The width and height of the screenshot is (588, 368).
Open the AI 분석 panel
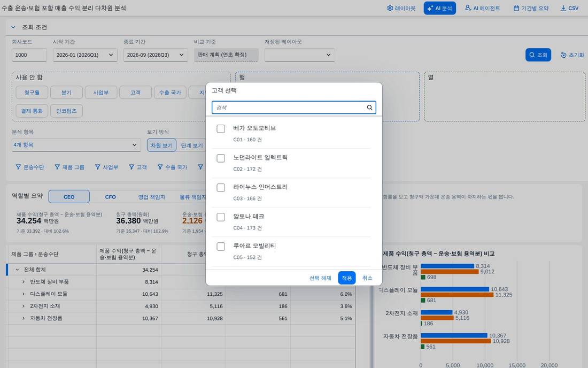tap(439, 8)
